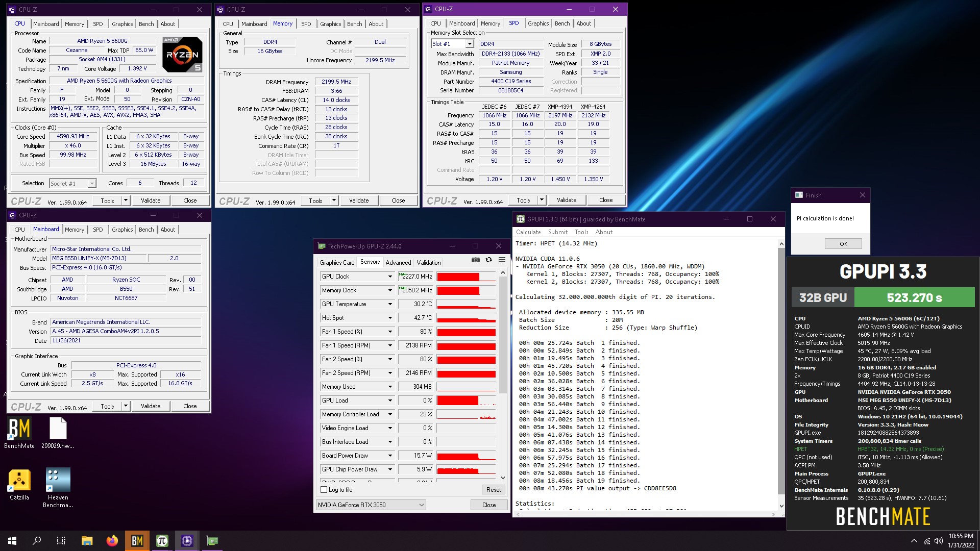Click CPU-Z SPD window title icon
980x551 pixels.
(x=428, y=9)
